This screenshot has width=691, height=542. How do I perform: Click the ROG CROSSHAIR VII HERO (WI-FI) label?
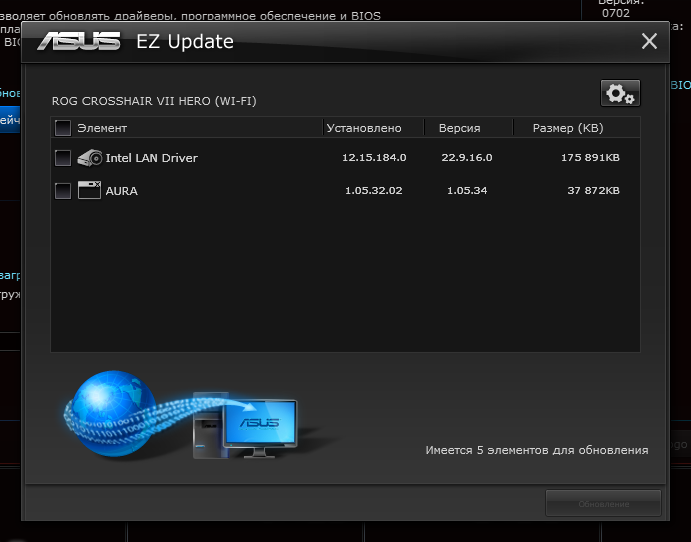coord(154,101)
